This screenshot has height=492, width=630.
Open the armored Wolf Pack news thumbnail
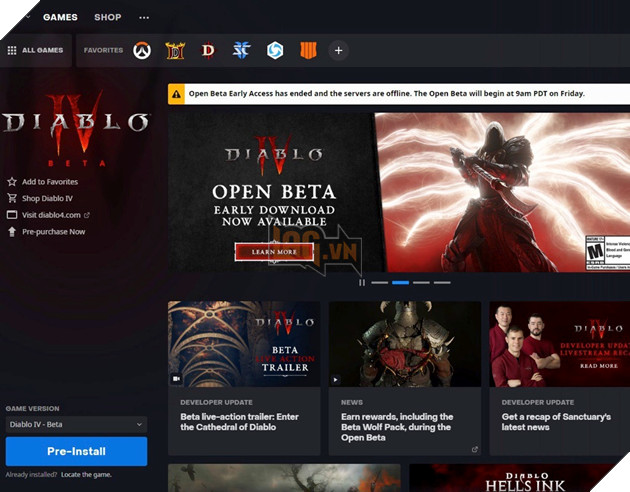click(405, 344)
